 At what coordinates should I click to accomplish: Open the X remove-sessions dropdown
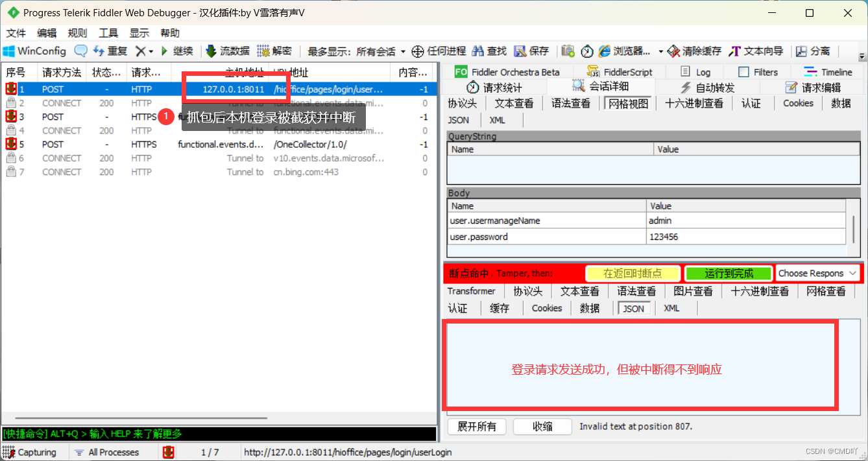[144, 51]
